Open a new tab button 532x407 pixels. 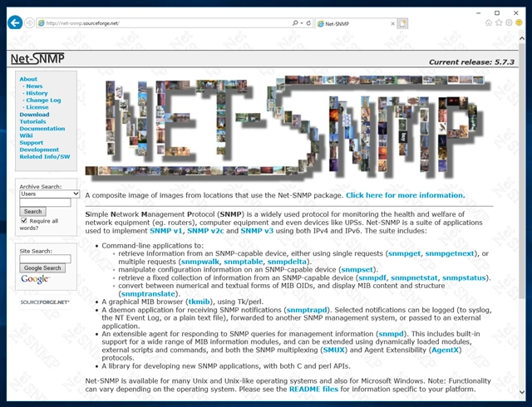402,23
